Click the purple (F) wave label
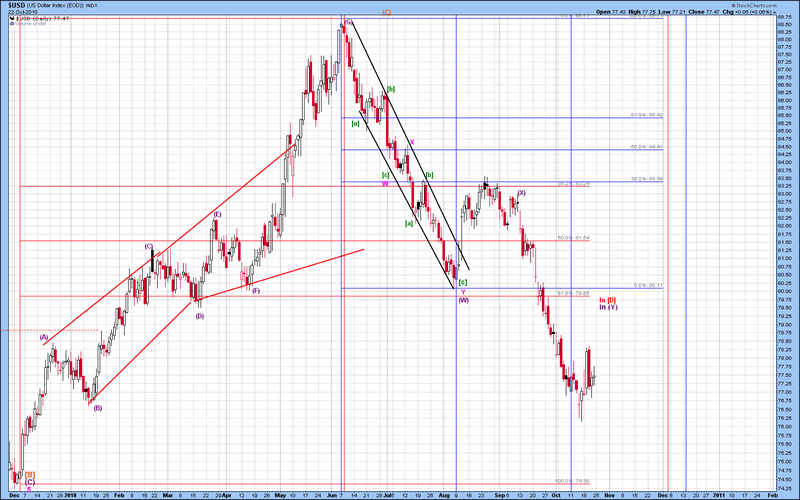This screenshot has width=800, height=500. pyautogui.click(x=256, y=291)
